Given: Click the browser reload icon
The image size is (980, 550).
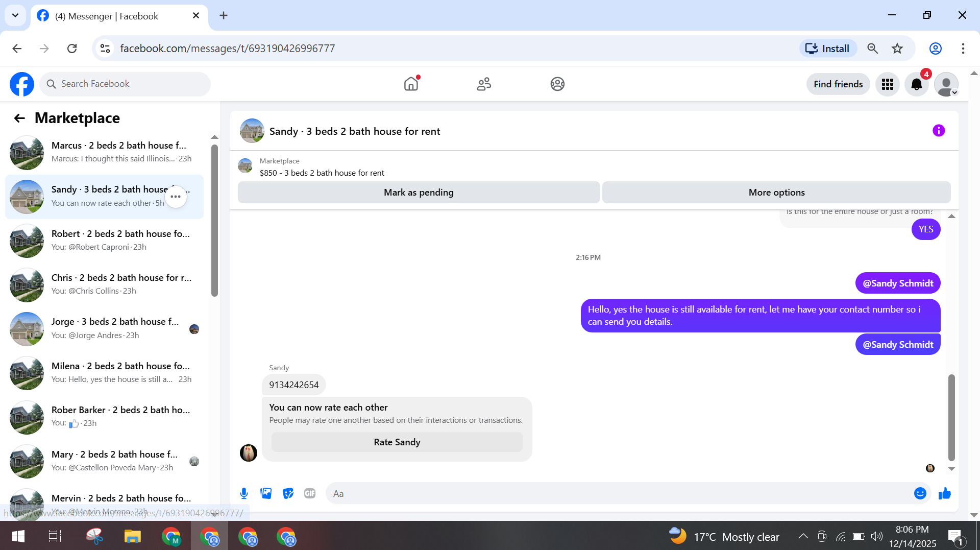Looking at the screenshot, I should coord(72,49).
